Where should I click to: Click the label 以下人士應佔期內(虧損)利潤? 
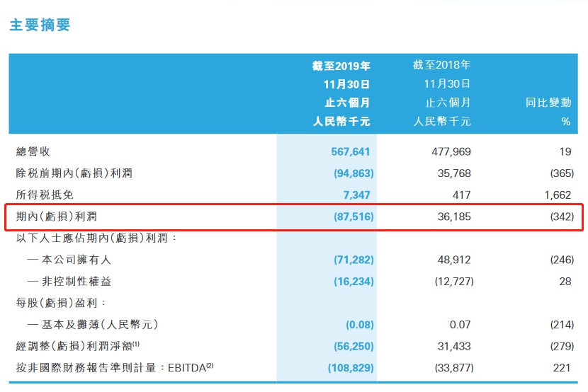point(96,238)
